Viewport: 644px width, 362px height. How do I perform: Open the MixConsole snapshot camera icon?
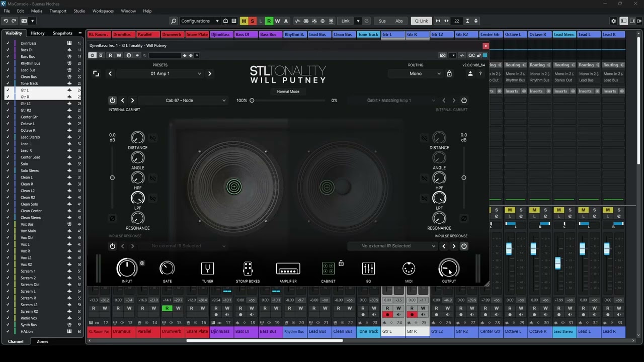[24, 21]
